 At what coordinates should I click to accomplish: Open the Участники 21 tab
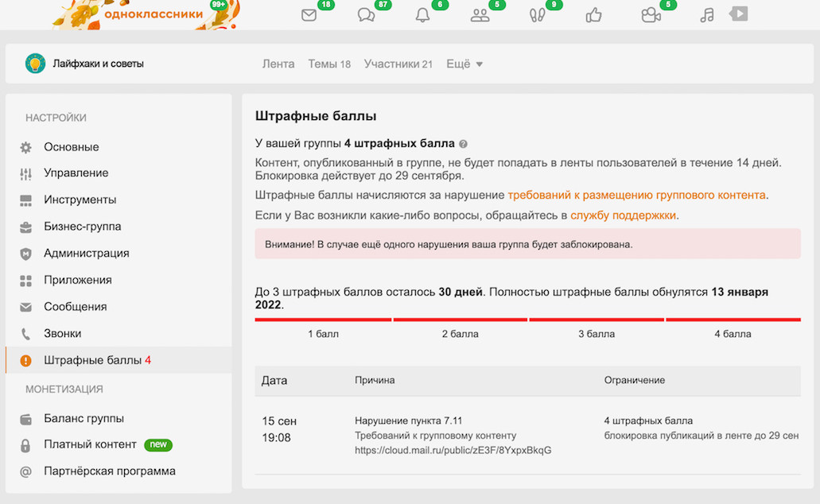[398, 64]
